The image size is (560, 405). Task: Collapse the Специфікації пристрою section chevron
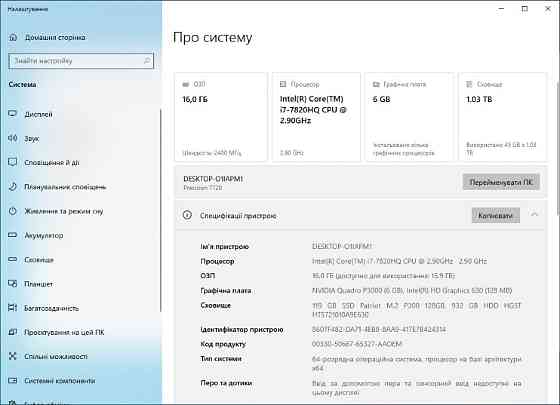534,215
